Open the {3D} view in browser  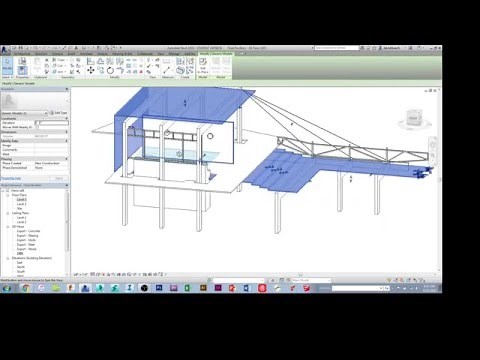[20, 254]
